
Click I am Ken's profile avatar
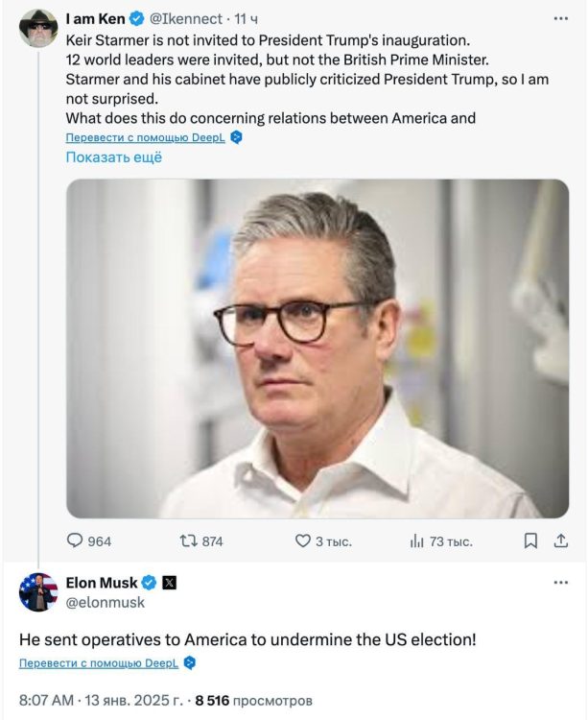tap(38, 29)
